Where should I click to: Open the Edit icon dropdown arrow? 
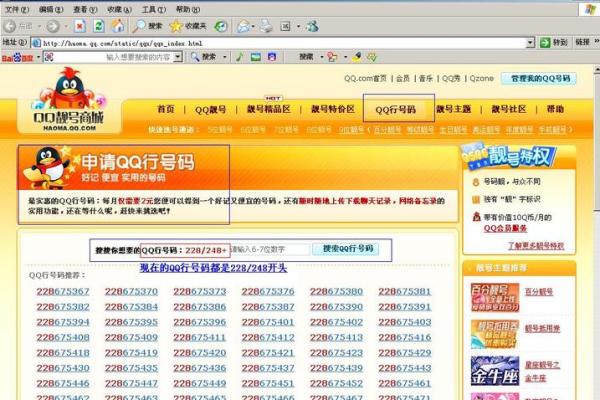click(298, 26)
